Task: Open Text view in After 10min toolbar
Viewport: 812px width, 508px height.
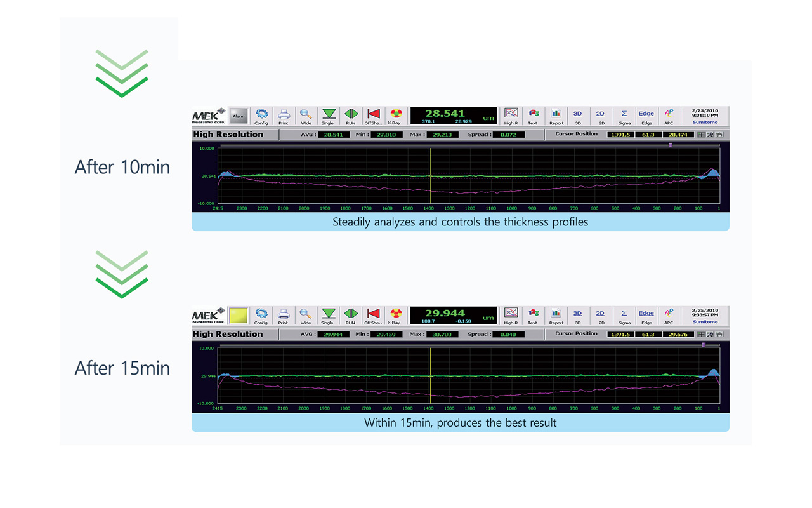Action: click(x=533, y=116)
